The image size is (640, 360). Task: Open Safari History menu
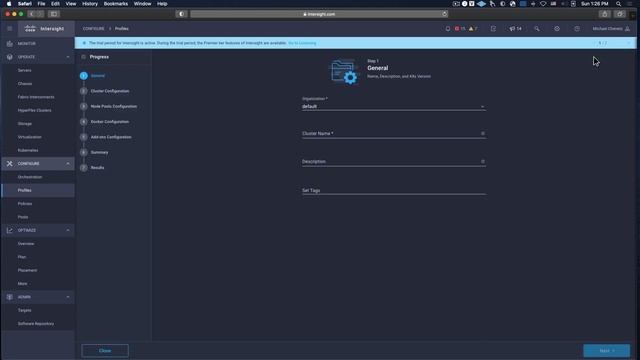(90, 4)
